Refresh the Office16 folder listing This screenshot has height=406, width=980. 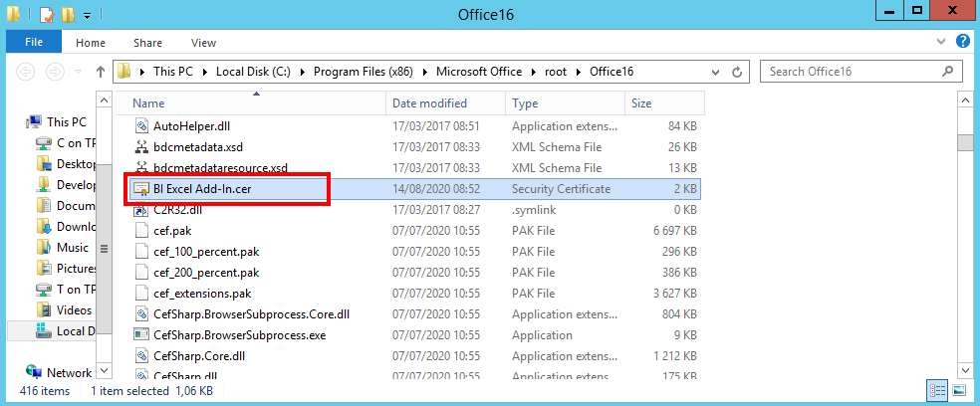pos(737,72)
